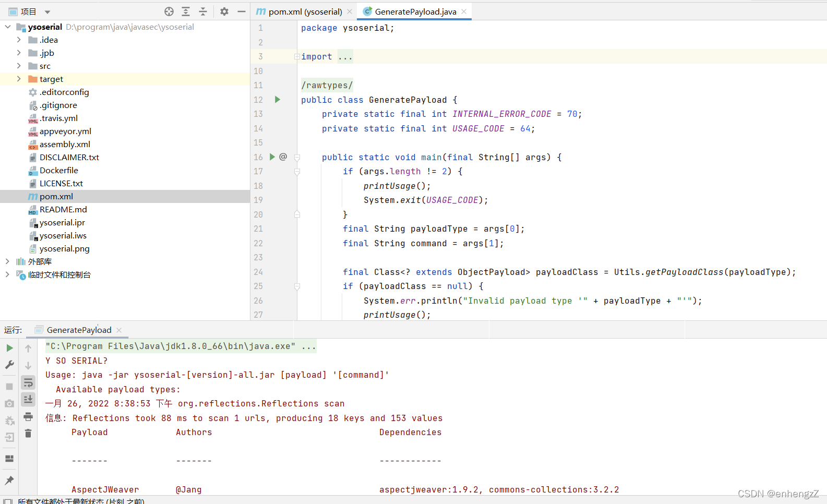Click run gutter icon beside main method

272,157
